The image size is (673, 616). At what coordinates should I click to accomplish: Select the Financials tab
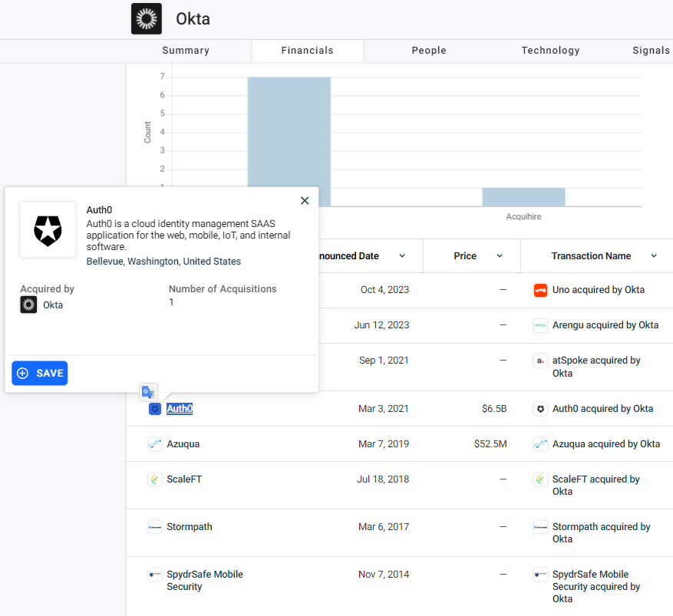(307, 51)
